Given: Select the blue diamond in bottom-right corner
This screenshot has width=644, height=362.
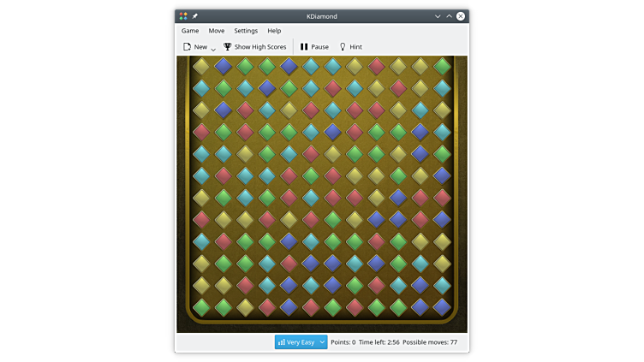Looking at the screenshot, I should (x=442, y=306).
